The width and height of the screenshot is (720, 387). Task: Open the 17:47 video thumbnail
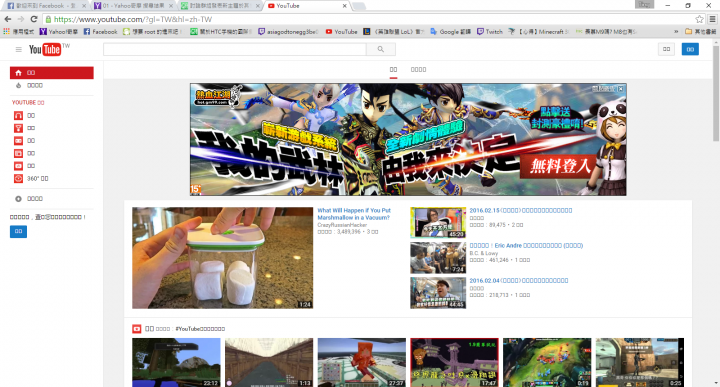tap(455, 362)
